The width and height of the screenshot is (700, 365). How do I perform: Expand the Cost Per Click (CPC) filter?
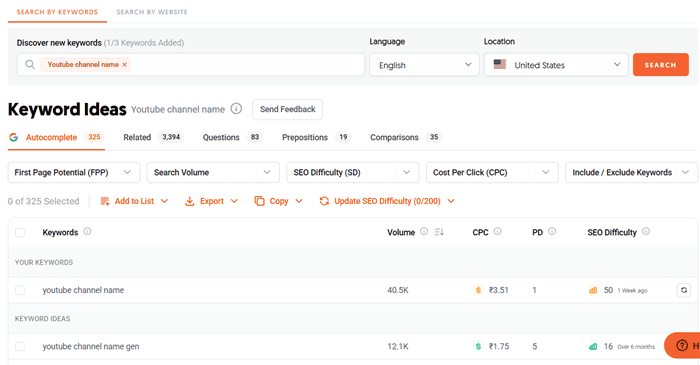(492, 172)
